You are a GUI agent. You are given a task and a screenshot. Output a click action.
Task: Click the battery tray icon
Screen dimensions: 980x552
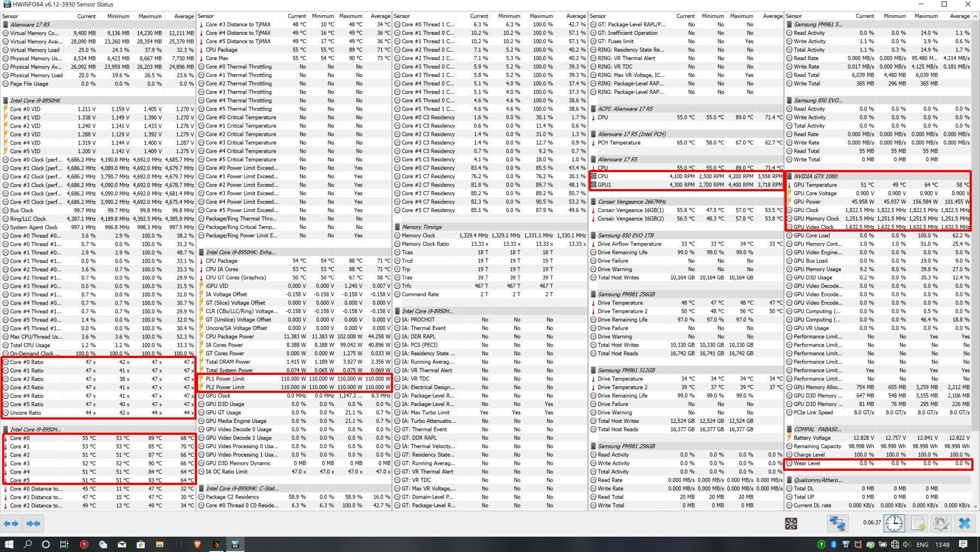point(882,544)
